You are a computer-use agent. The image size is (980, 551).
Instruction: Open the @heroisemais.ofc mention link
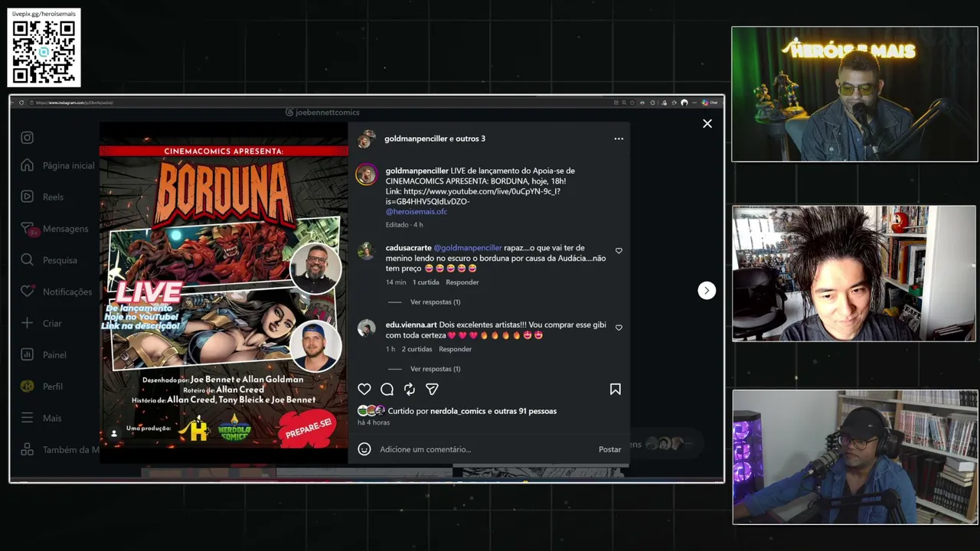pos(416,211)
